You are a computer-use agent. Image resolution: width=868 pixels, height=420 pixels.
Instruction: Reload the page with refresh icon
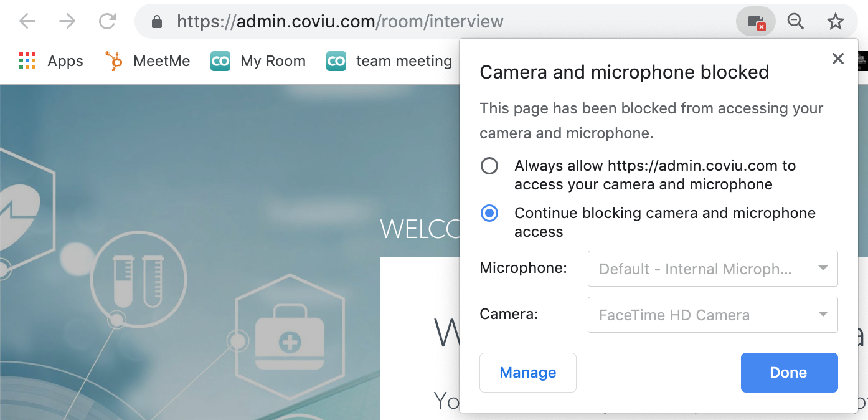108,22
